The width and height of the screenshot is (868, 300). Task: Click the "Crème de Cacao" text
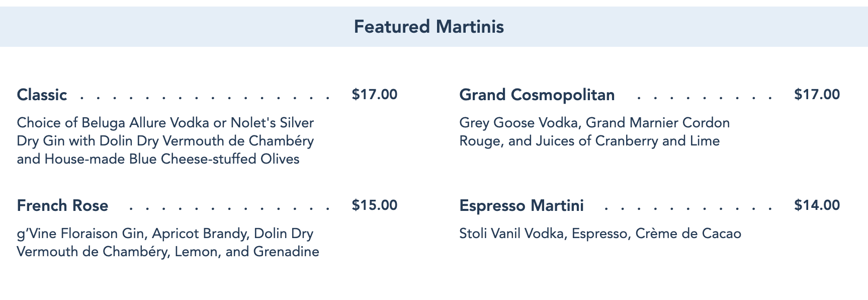click(688, 234)
